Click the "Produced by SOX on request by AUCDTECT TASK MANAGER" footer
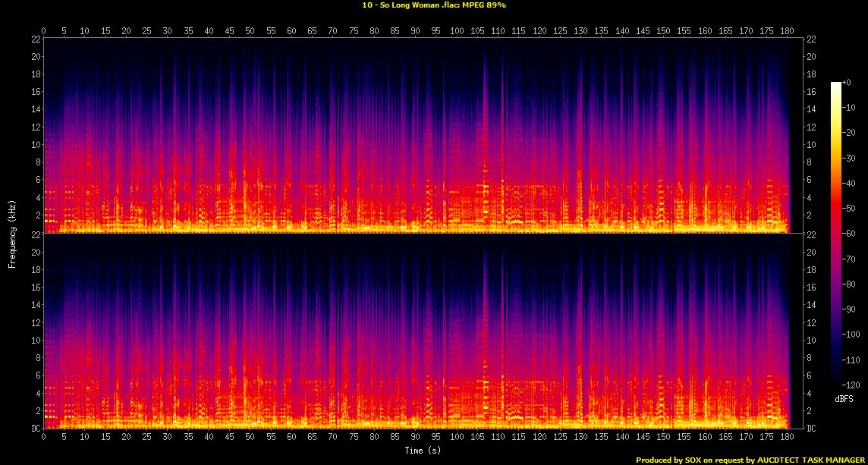Screen dimensions: 868x465 [x=750, y=460]
